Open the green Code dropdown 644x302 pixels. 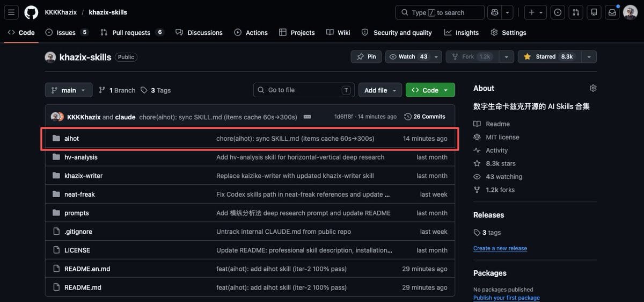430,90
